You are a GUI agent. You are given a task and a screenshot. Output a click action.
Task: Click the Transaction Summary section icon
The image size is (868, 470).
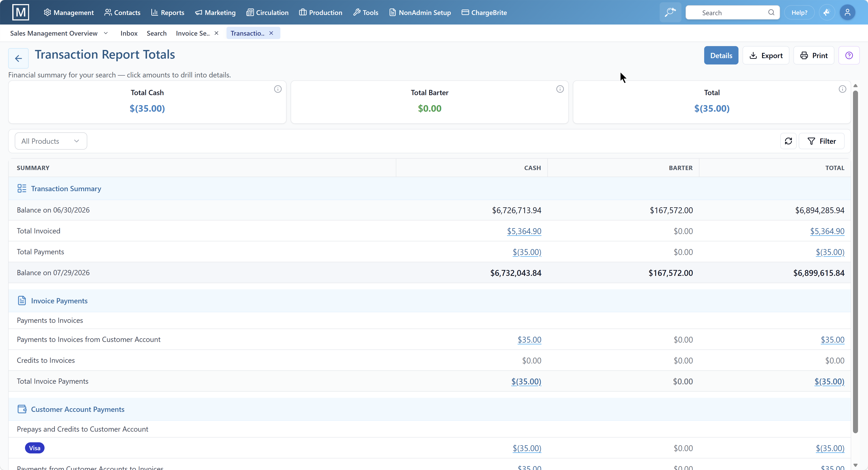tap(22, 188)
